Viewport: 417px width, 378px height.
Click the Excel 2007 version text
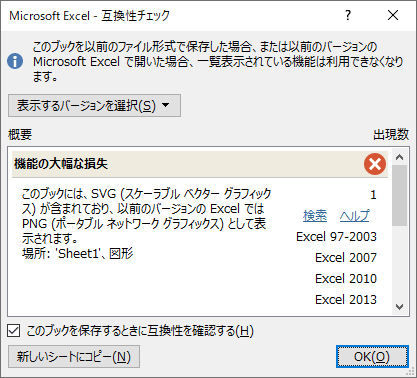(x=346, y=258)
